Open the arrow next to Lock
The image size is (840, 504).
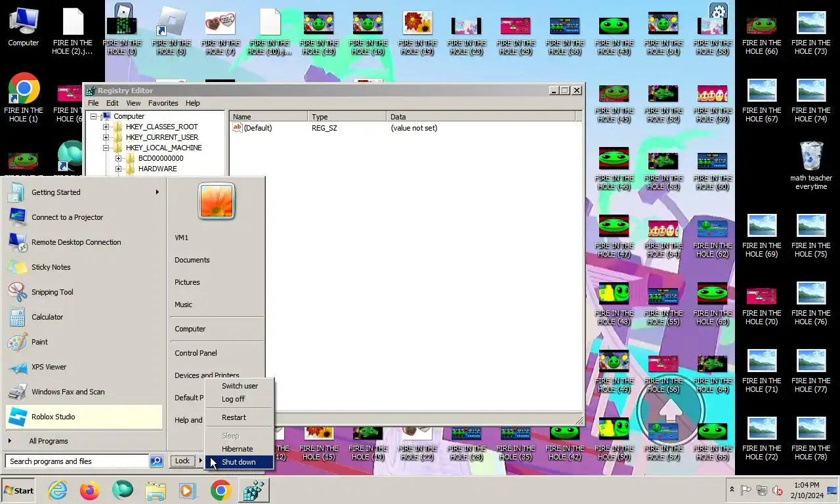coord(200,461)
